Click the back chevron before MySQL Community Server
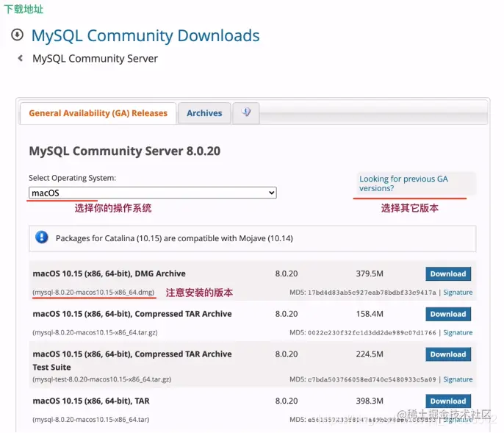The width and height of the screenshot is (504, 433). pos(21,58)
